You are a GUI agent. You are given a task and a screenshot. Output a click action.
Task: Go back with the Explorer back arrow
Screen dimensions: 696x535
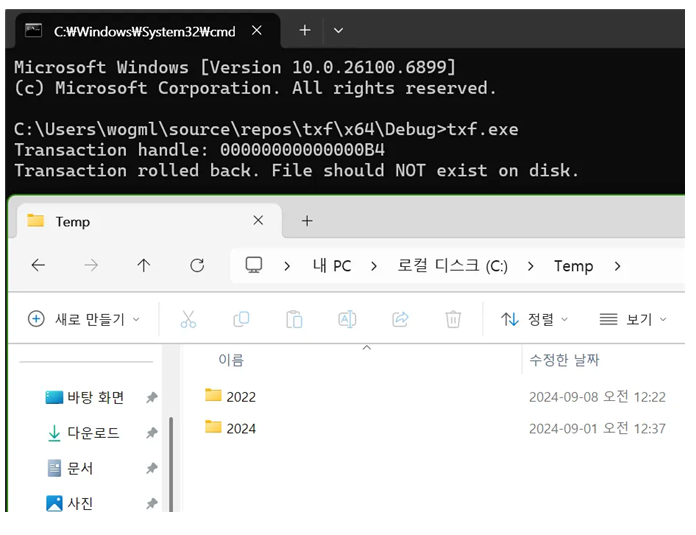pyautogui.click(x=38, y=266)
